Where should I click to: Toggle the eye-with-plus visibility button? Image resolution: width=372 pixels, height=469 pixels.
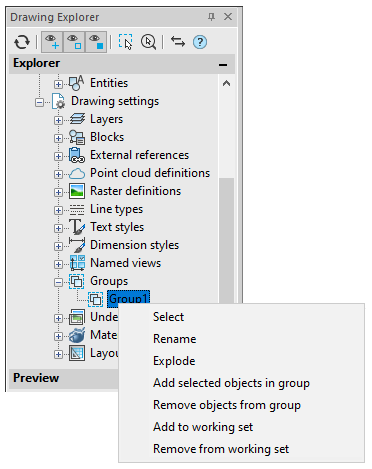[52, 42]
